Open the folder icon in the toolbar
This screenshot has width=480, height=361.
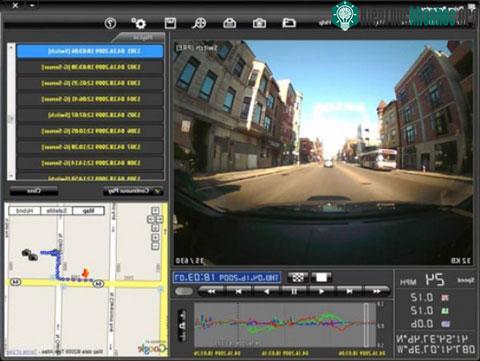tap(289, 23)
